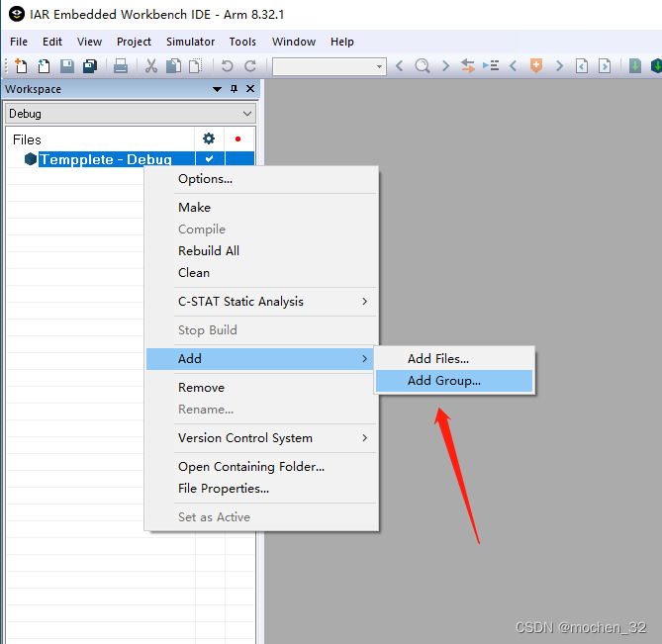Select the Add entry in context menu
This screenshot has width=662, height=644.
260,359
